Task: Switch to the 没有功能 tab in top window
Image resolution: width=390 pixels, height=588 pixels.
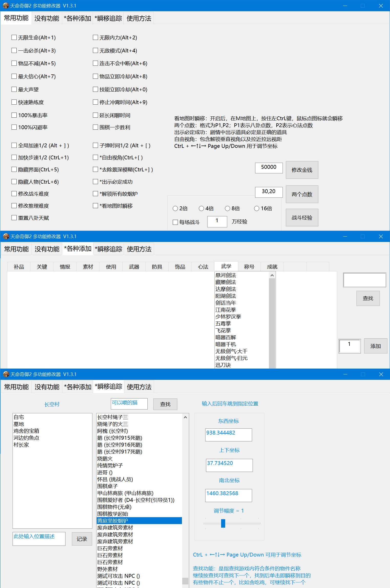Action: pyautogui.click(x=47, y=18)
